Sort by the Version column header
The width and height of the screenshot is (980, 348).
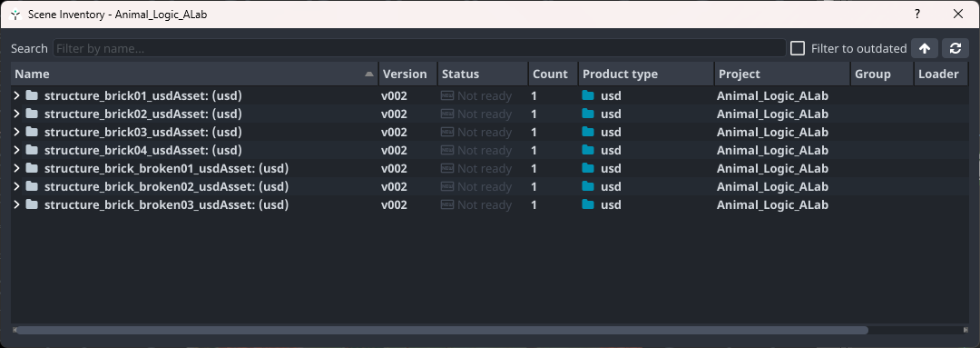pos(408,74)
